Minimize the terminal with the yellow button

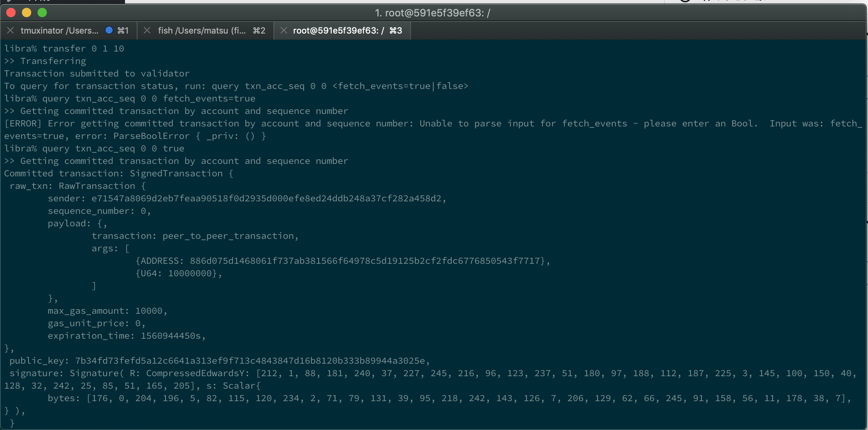[x=27, y=12]
